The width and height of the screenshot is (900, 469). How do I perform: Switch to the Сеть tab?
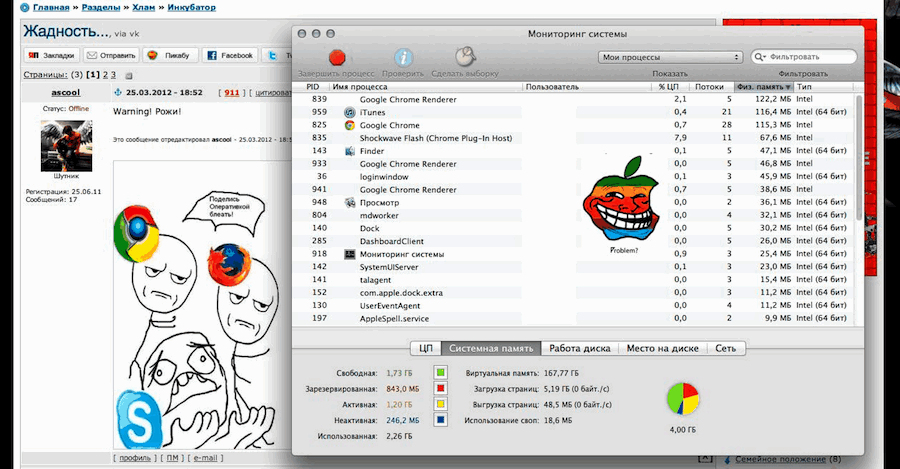[726, 348]
